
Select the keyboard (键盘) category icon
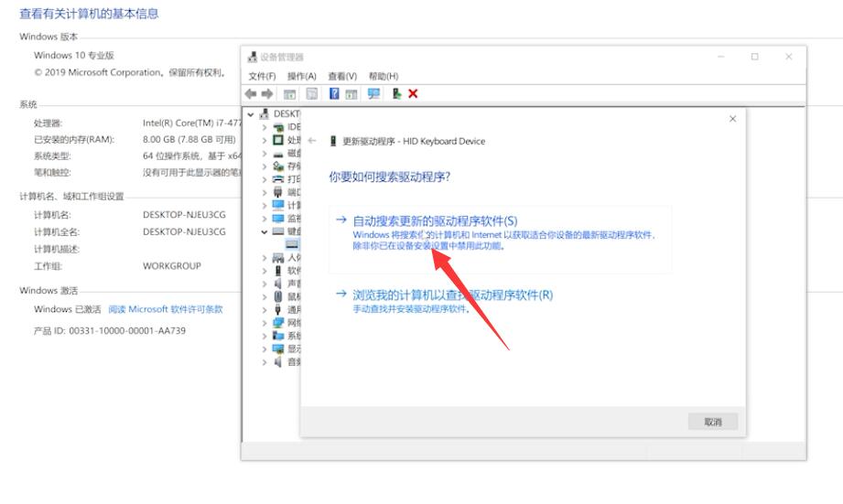(x=278, y=231)
